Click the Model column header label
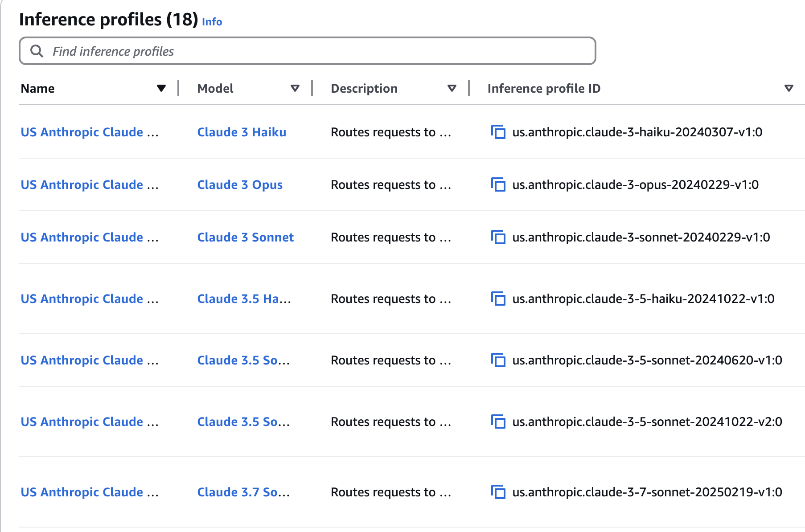The height and width of the screenshot is (532, 805). pyautogui.click(x=215, y=88)
